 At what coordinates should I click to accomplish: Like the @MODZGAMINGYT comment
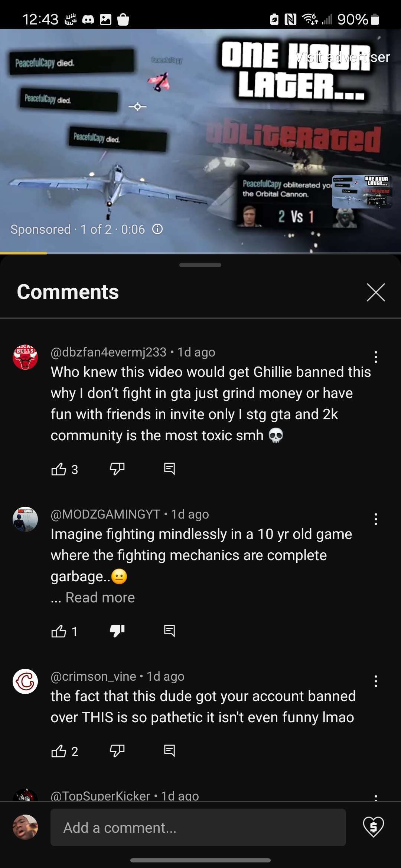point(59,631)
